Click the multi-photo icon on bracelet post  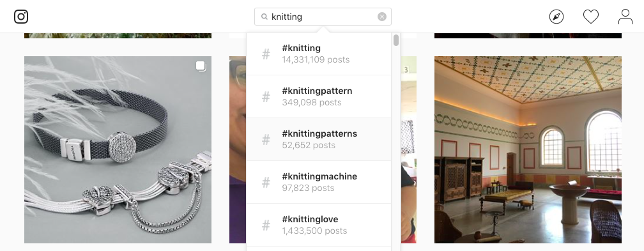(201, 66)
